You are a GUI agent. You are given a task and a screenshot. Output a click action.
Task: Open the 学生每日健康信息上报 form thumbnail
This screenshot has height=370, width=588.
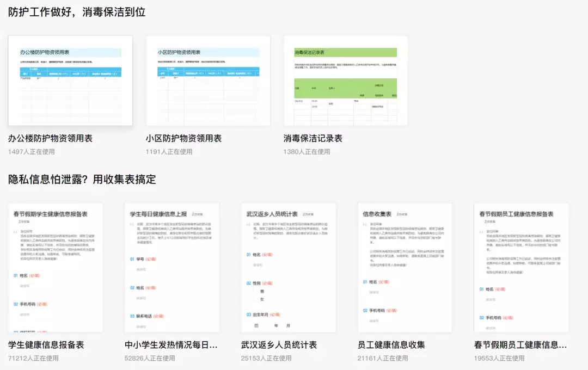point(172,268)
